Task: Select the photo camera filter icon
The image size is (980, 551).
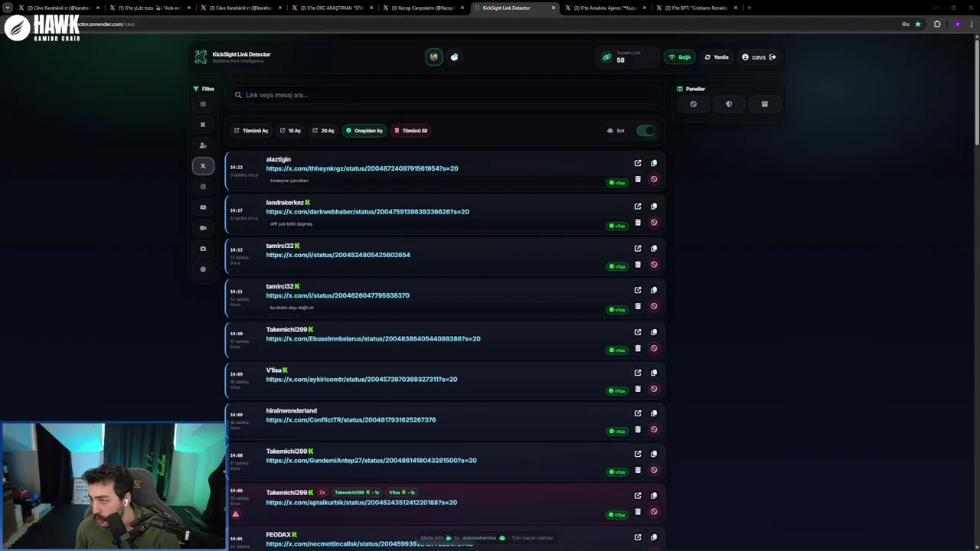Action: (203, 249)
